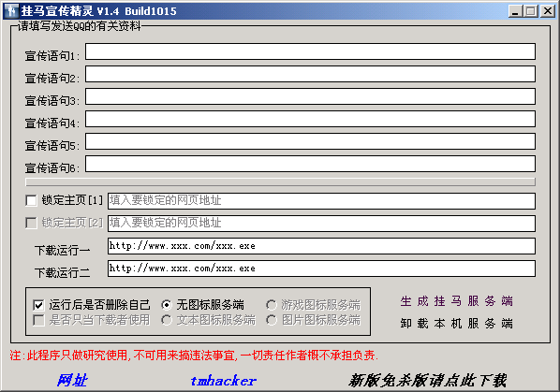Click the 下载运行一 URL field

pyautogui.click(x=321, y=246)
